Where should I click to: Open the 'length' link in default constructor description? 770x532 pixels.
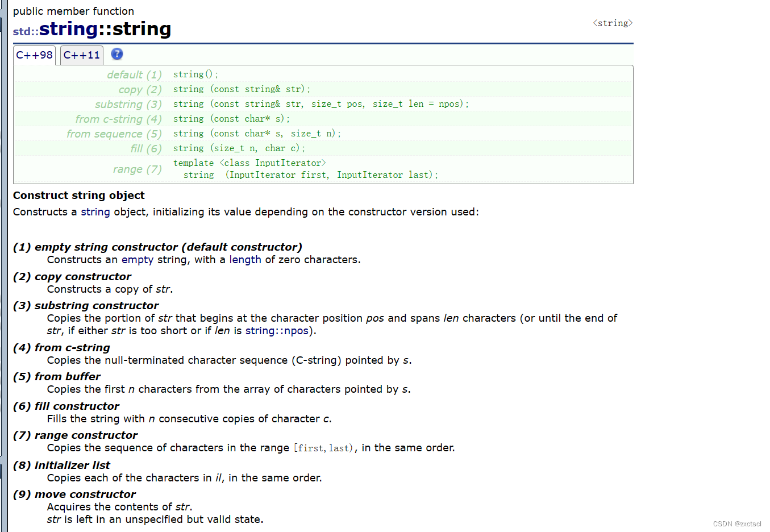click(245, 260)
